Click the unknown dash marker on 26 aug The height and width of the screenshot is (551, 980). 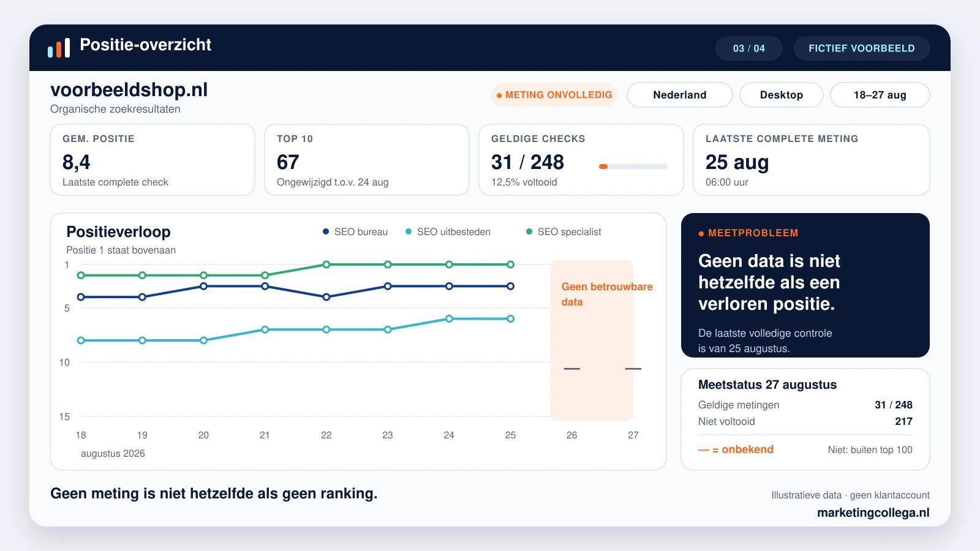571,369
